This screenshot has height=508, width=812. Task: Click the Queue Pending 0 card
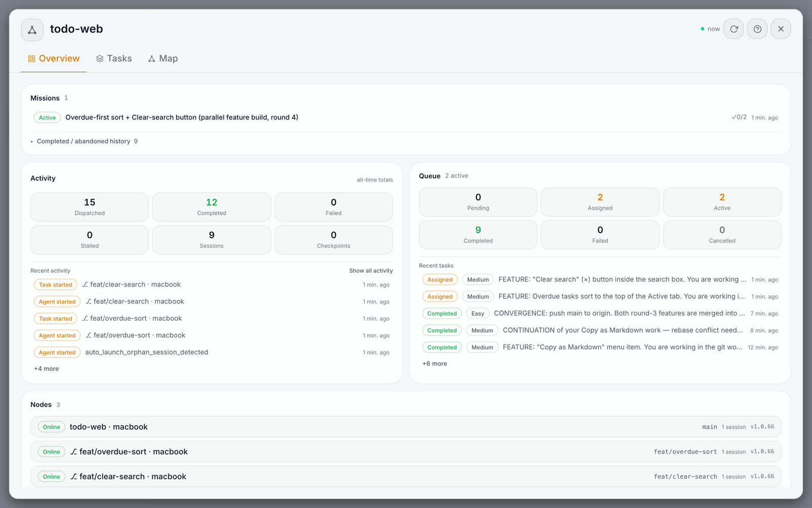(x=478, y=202)
